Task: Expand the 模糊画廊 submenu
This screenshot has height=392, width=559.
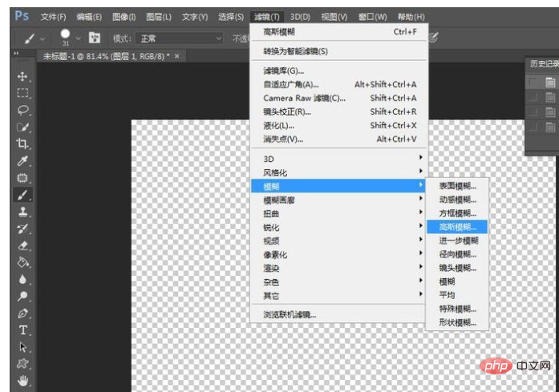Action: pyautogui.click(x=338, y=200)
